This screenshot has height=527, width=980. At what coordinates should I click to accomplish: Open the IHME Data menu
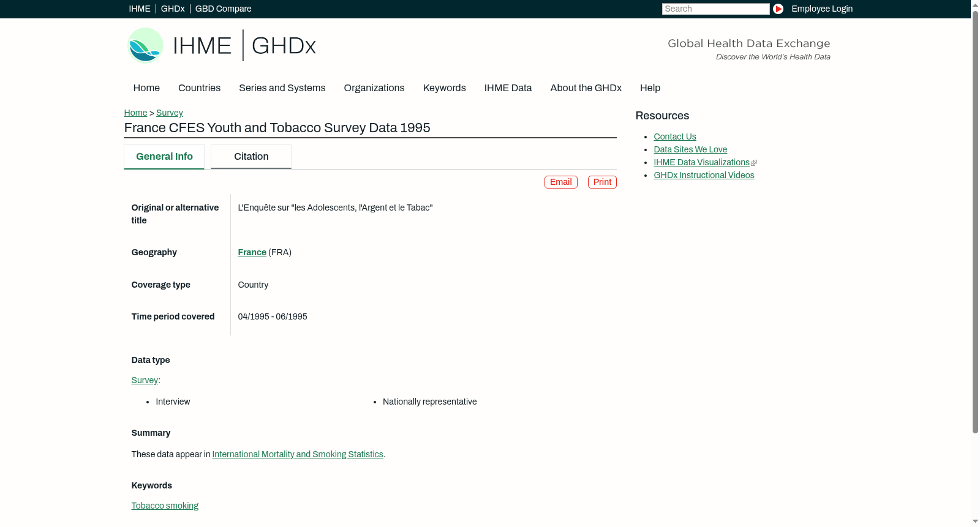(x=508, y=88)
